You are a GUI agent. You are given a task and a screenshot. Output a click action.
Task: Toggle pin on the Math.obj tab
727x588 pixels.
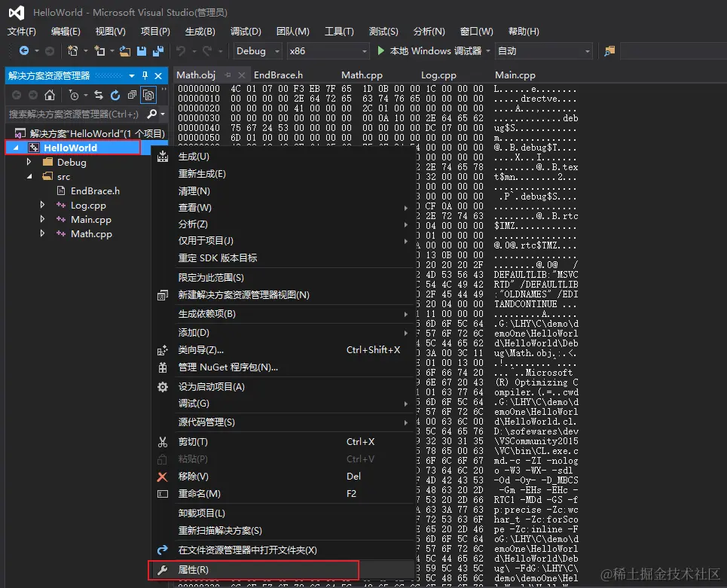click(x=228, y=75)
